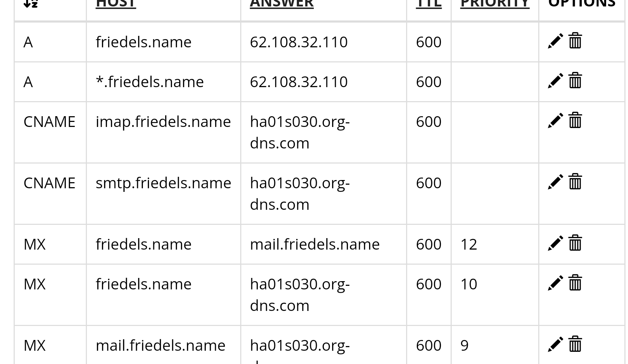Delete the A record for friedels.name
The width and height of the screenshot is (628, 364).
(x=575, y=41)
